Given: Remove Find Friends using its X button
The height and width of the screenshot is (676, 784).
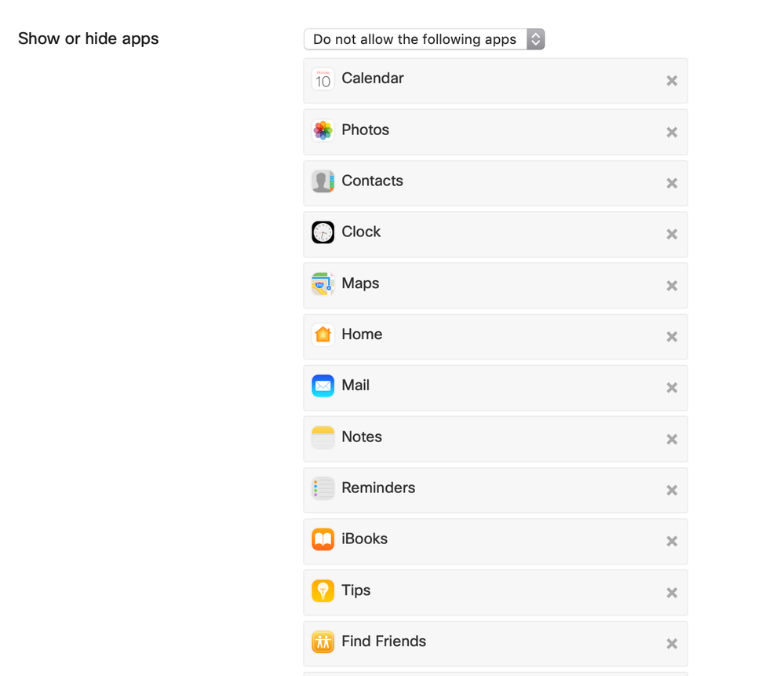Looking at the screenshot, I should point(672,644).
